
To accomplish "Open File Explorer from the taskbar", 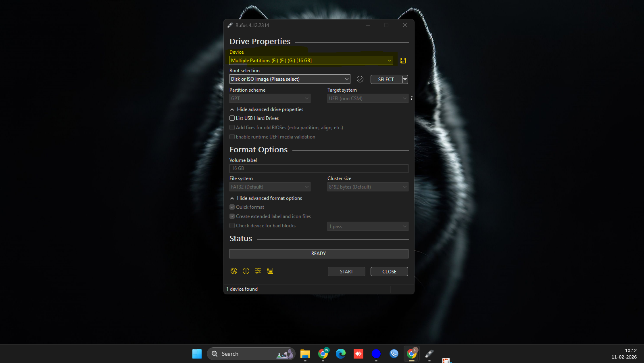I will [305, 354].
